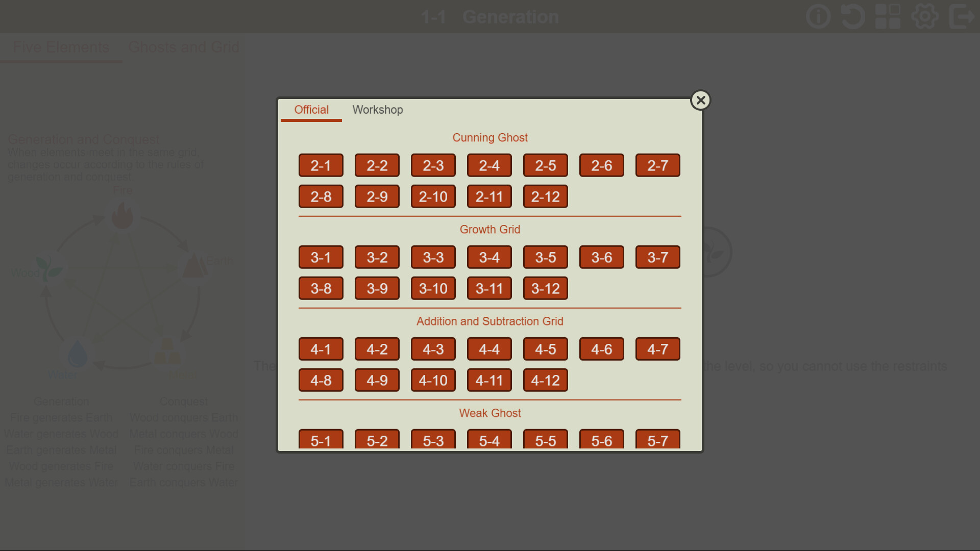Viewport: 980px width, 551px height.
Task: Select the Wood element leaf icon
Action: pyautogui.click(x=48, y=268)
